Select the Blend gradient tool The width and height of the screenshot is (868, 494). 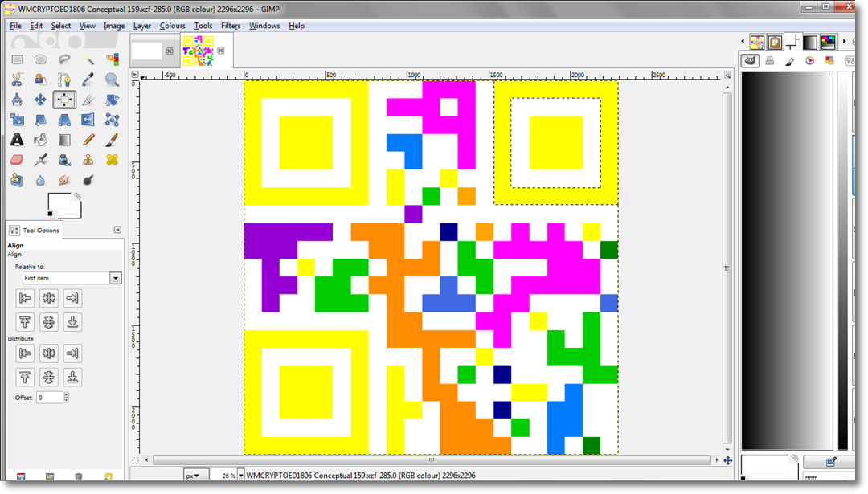pos(64,140)
